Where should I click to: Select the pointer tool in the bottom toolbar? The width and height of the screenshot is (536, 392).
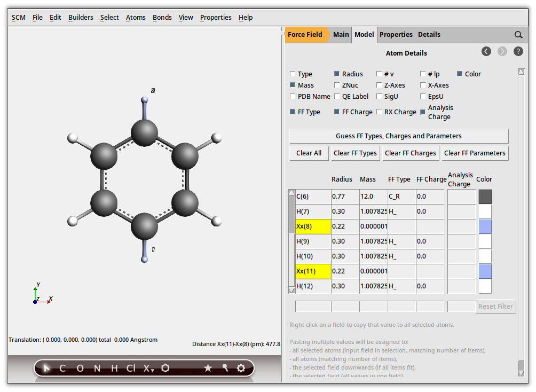click(47, 368)
